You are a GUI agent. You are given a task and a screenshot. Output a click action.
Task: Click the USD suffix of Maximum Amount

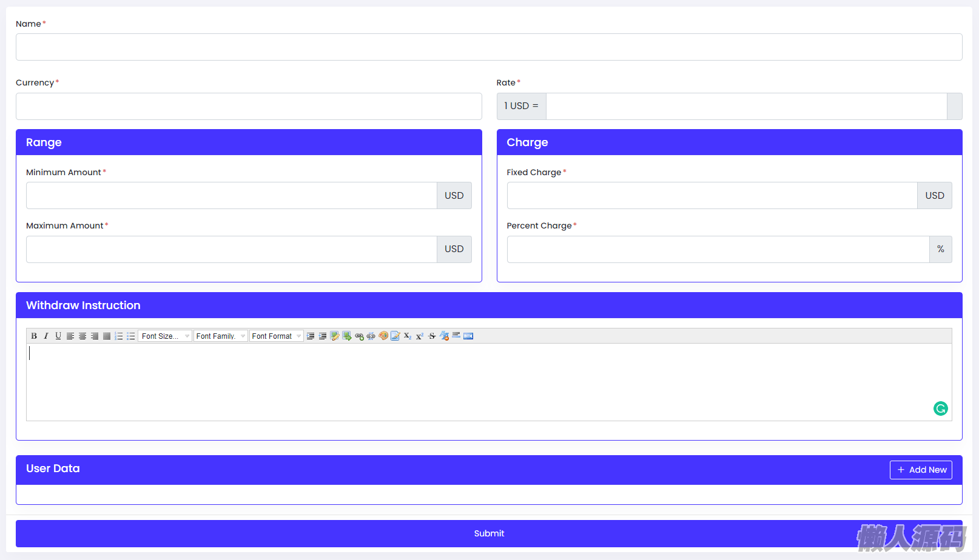click(x=454, y=249)
